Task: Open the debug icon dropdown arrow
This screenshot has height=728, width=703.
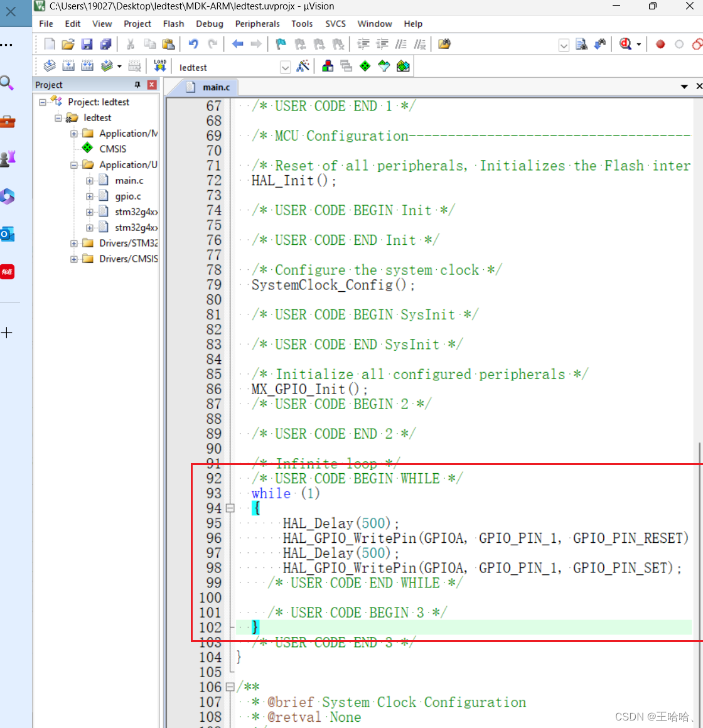Action: [x=639, y=45]
